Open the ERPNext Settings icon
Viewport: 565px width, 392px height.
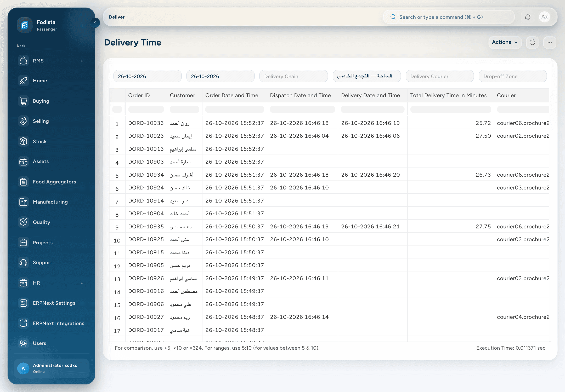pyautogui.click(x=23, y=303)
